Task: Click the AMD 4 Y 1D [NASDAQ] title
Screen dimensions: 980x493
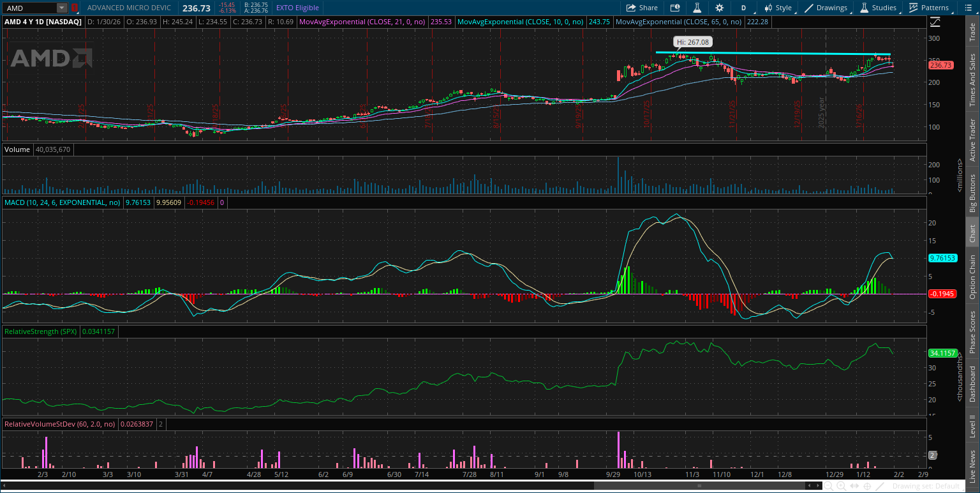Action: pos(43,22)
